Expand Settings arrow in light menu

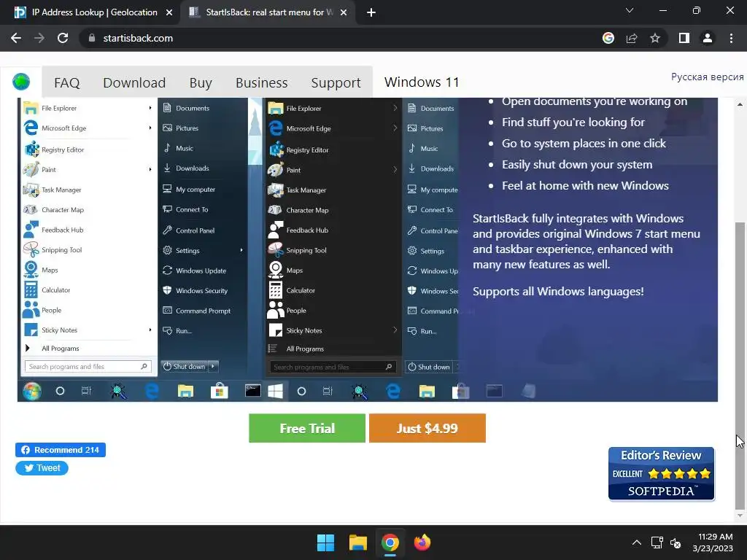click(x=241, y=250)
